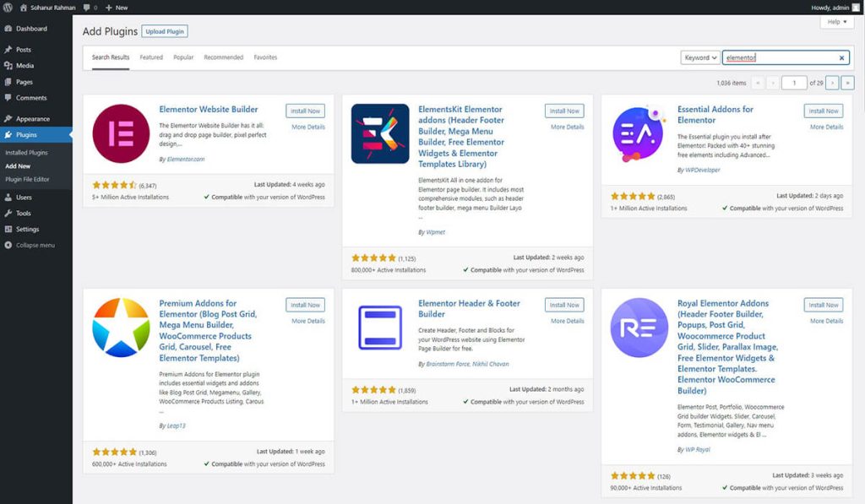Open the Essential Addons for Elementor title link
The width and height of the screenshot is (865, 504).
coord(715,115)
